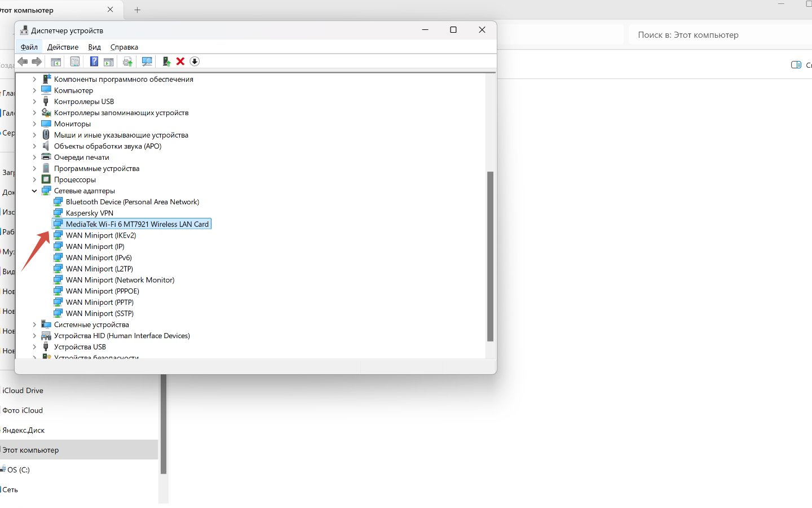Select Этот компьютер in Explorer sidebar
Image resolution: width=812 pixels, height=508 pixels.
79,450
